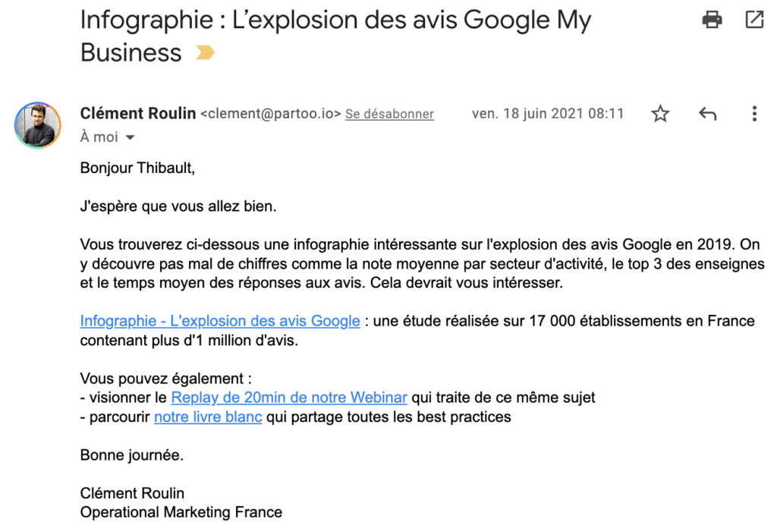The image size is (777, 532).
Task: Click the signature line Operational Marketing France
Action: pos(181,512)
